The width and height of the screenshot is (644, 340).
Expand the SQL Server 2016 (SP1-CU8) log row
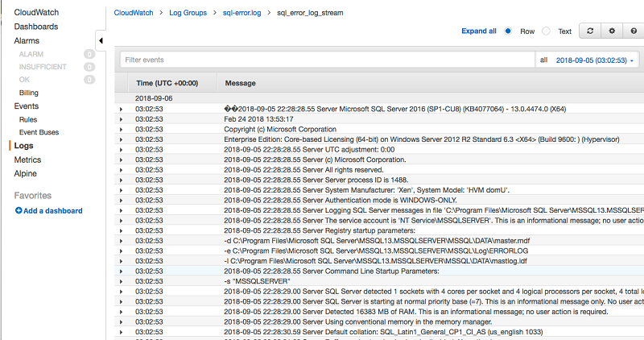click(121, 109)
